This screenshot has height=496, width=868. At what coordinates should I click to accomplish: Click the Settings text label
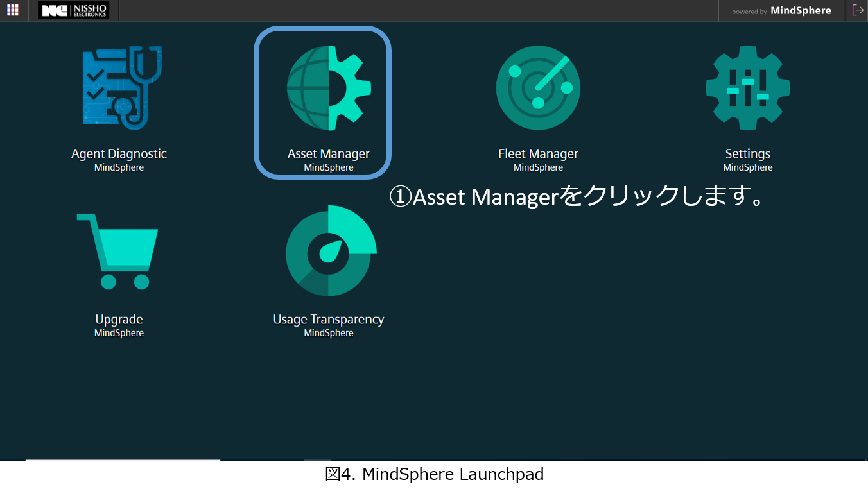click(x=748, y=154)
